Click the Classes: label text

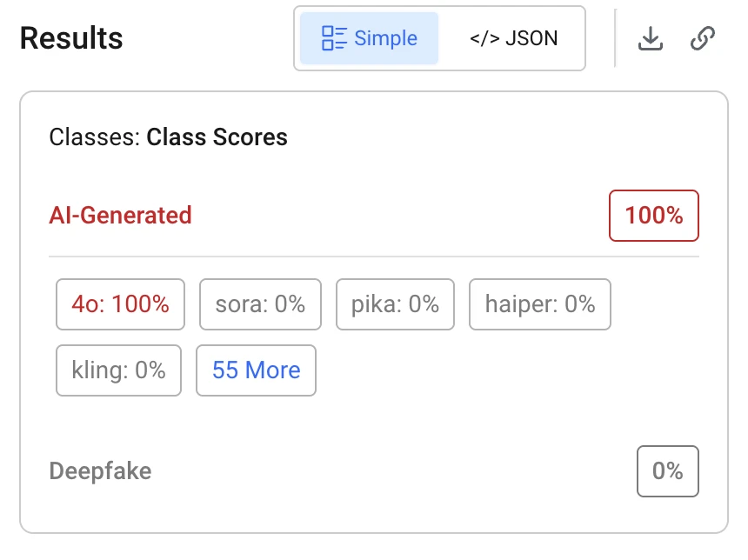pos(95,137)
